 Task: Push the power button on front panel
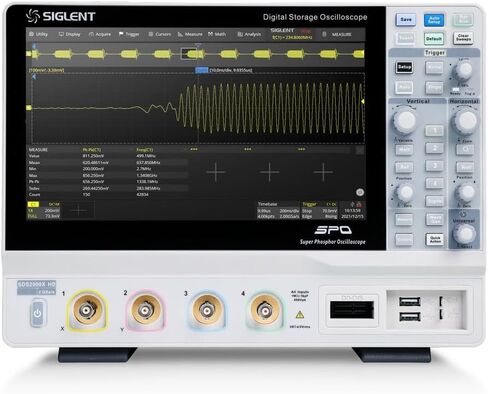coord(37,313)
